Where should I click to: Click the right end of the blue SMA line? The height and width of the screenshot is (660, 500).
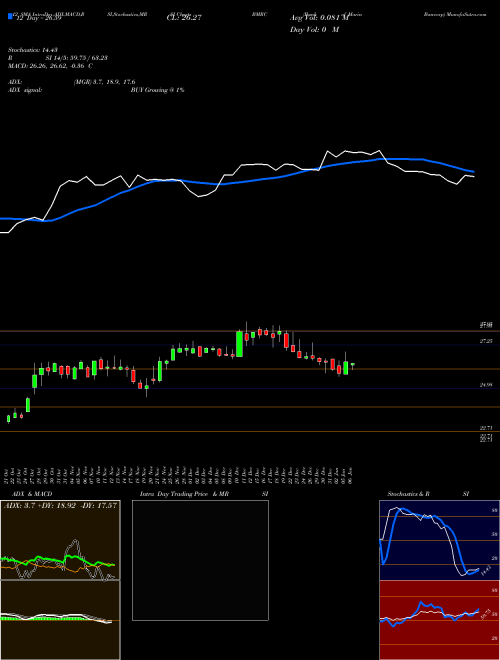[473, 171]
